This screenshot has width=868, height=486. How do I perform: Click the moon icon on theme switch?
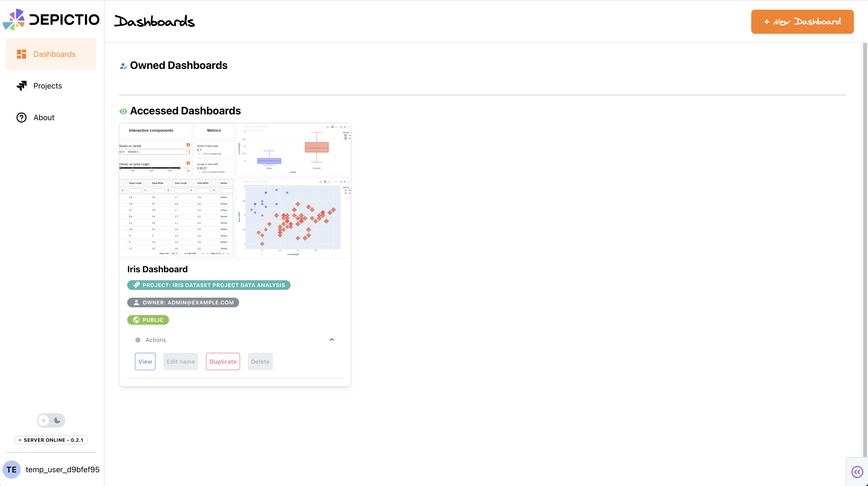click(x=58, y=420)
